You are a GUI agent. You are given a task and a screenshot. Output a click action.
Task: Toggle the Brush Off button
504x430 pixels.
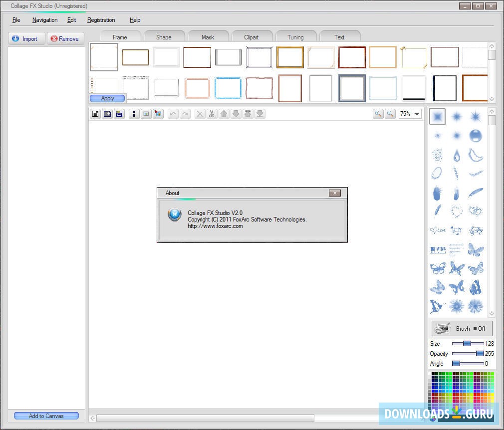(462, 328)
